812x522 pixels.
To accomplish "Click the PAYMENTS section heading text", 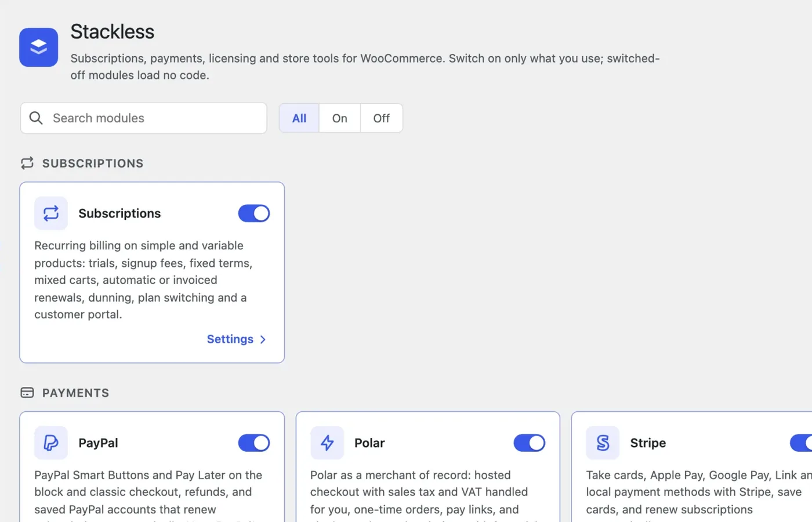I will tap(75, 393).
